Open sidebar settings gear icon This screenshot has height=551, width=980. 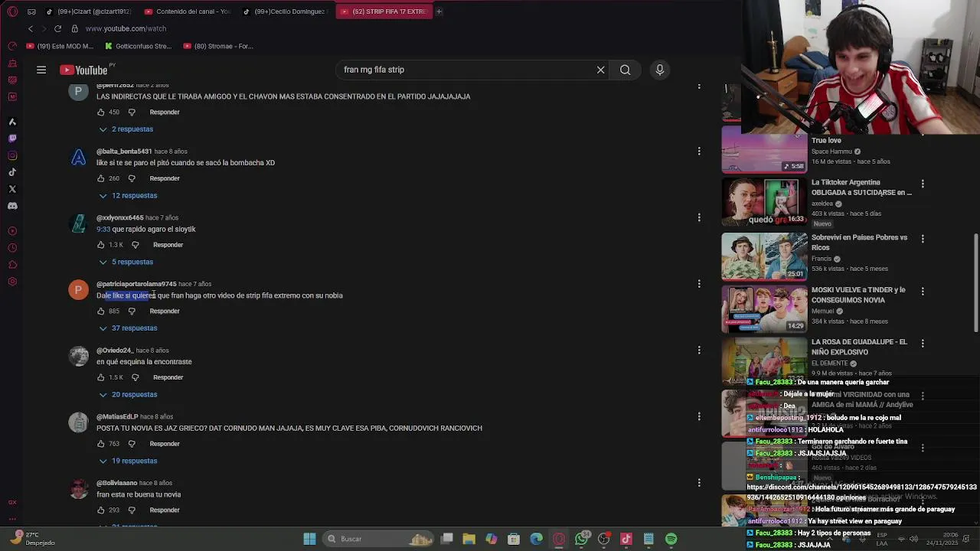pos(12,282)
